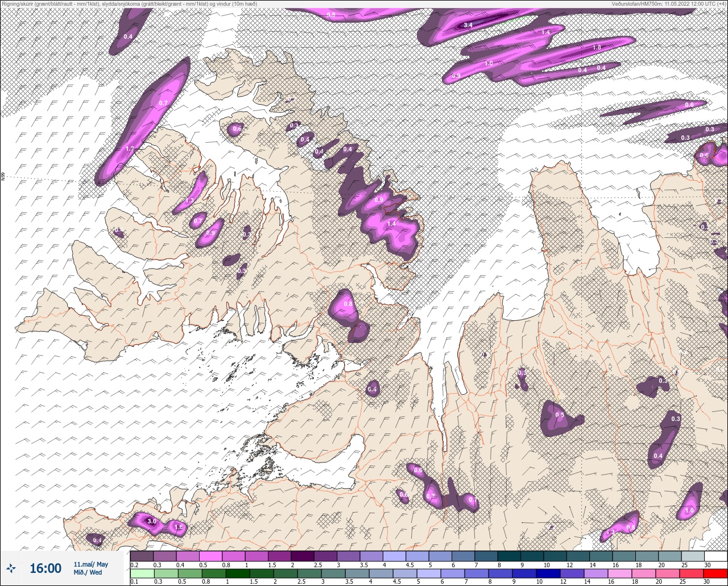Click the 1.8 precipitation value on the map
The image size is (728, 586).
pos(597,47)
